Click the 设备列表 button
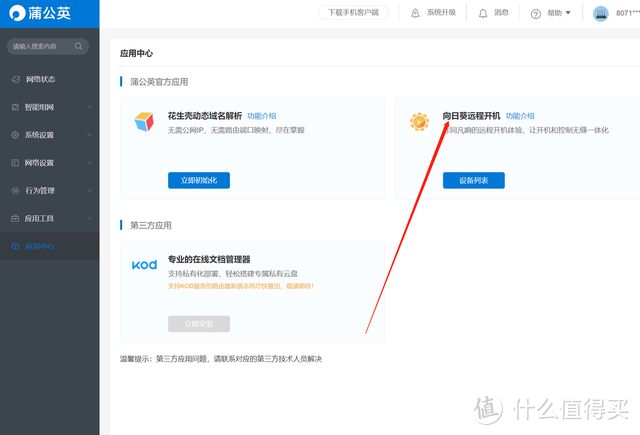 (473, 180)
